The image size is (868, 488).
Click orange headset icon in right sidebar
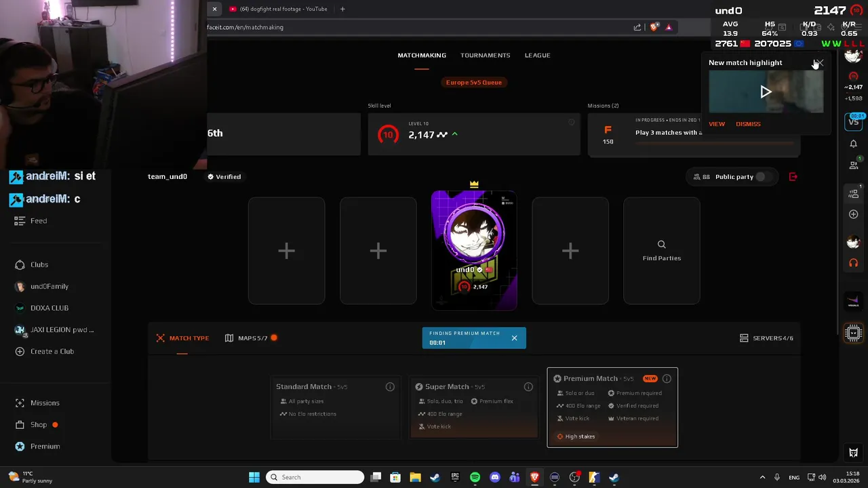pos(853,263)
